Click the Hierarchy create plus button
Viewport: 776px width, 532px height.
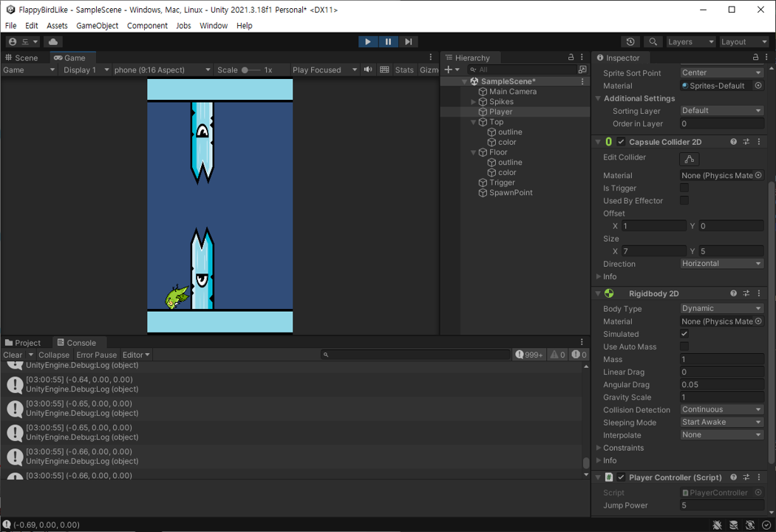[452, 69]
